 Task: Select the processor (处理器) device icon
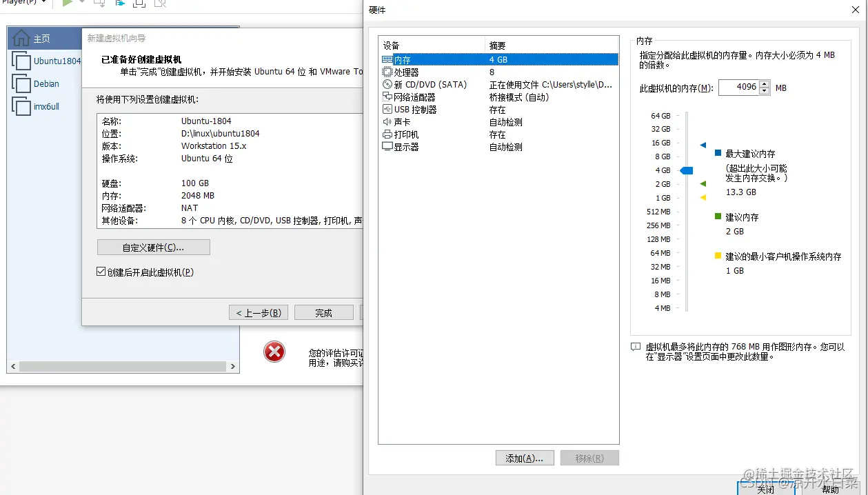pyautogui.click(x=387, y=72)
